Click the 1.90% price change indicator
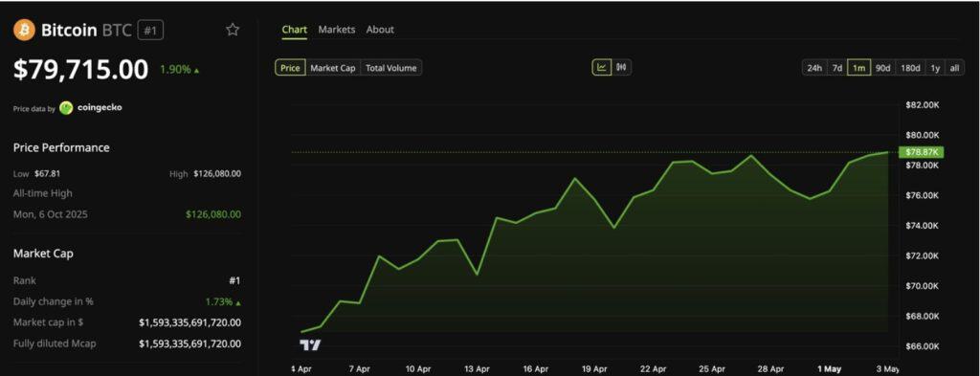980x376 pixels. point(180,69)
